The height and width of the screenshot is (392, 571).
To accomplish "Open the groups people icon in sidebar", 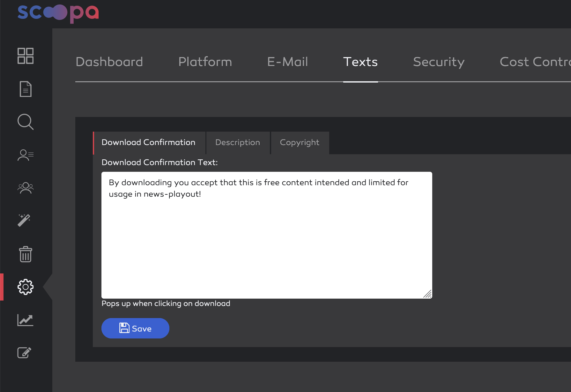I will tap(26, 188).
